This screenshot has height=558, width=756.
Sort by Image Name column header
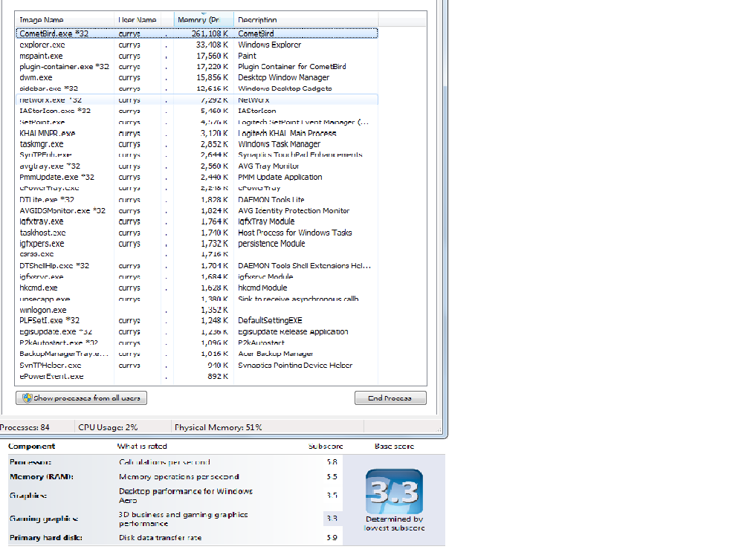pyautogui.click(x=65, y=20)
